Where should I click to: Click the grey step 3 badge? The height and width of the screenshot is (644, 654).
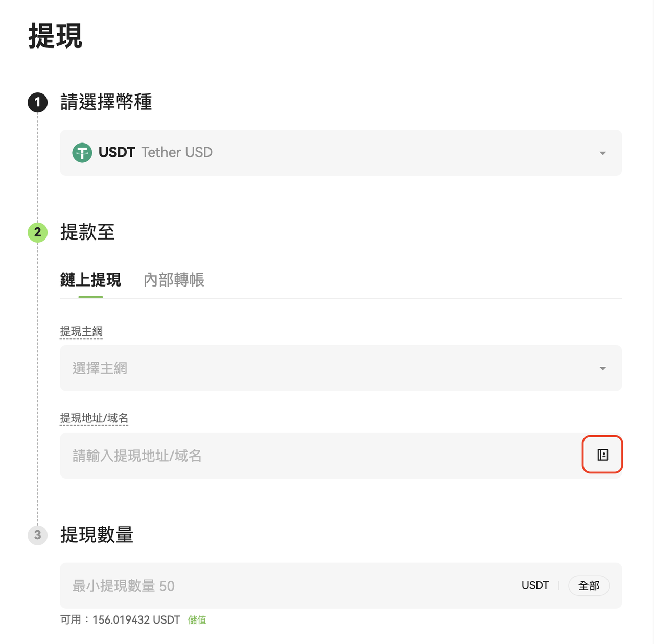point(37,535)
